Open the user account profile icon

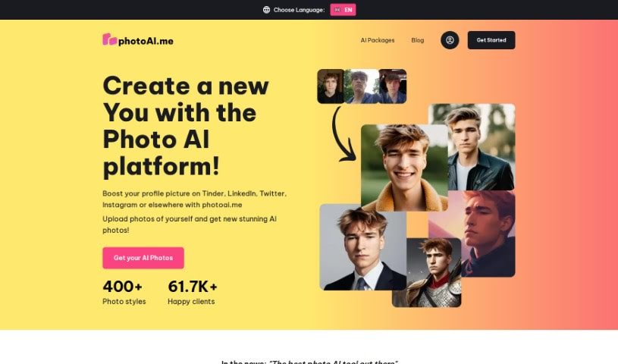pos(450,40)
